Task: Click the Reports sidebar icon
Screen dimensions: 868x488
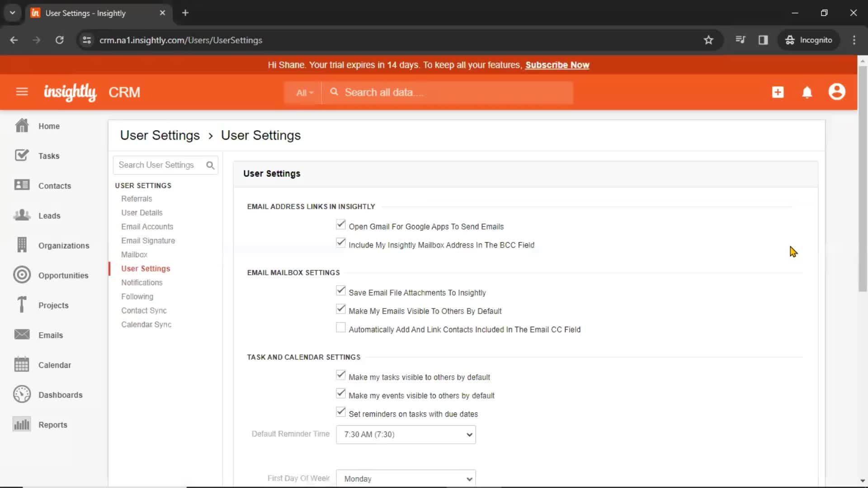Action: (x=21, y=424)
